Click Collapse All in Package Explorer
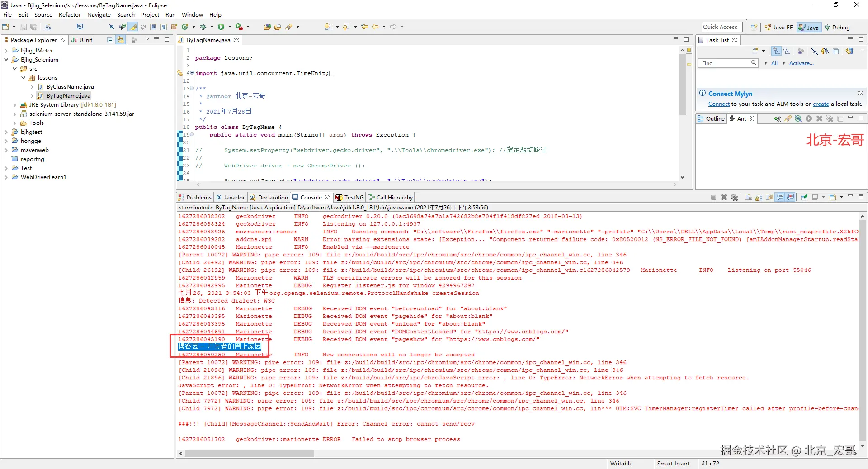868x469 pixels. coord(110,40)
